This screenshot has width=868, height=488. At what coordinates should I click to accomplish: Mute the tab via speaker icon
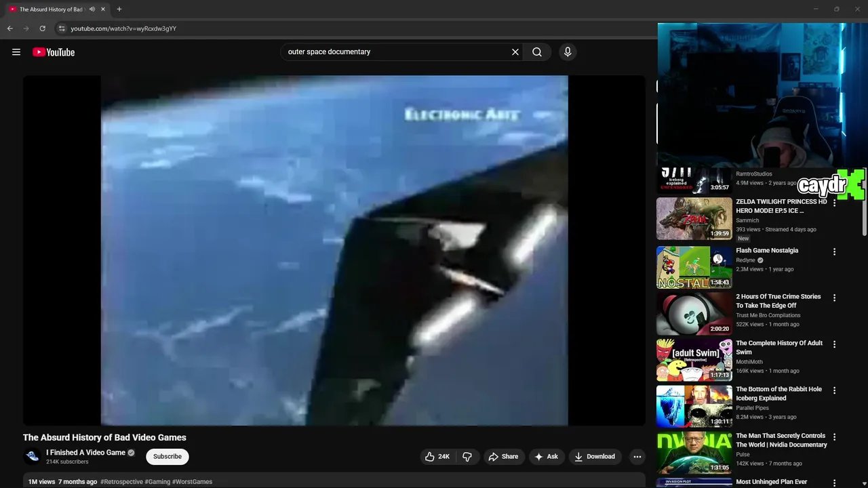pos(92,9)
